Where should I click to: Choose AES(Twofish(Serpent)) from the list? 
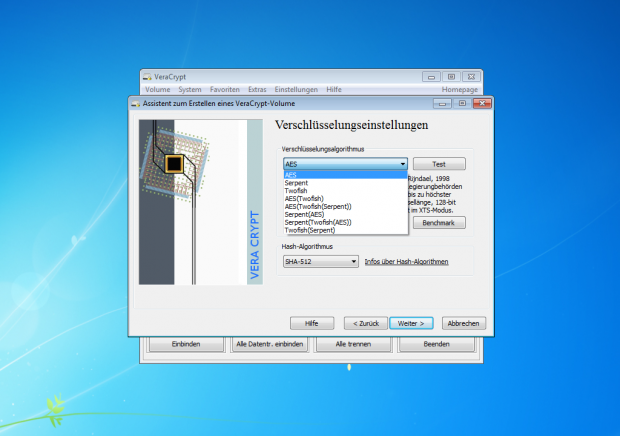pos(345,206)
